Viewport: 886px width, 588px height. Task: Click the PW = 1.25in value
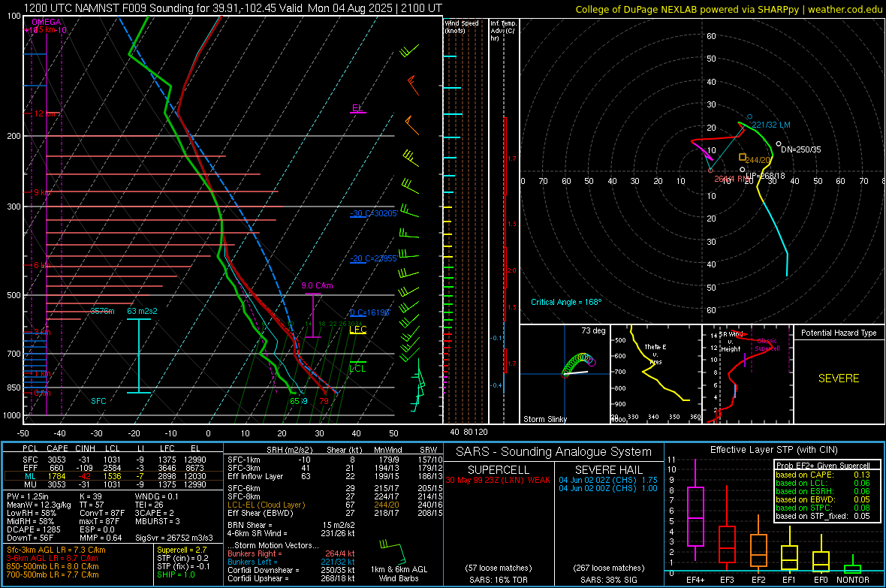[28, 496]
